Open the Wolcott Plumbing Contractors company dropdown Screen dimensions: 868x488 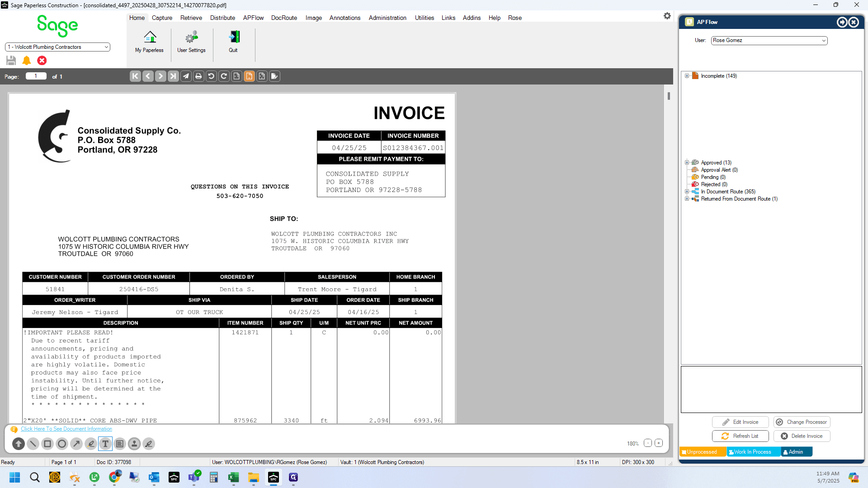click(x=57, y=47)
